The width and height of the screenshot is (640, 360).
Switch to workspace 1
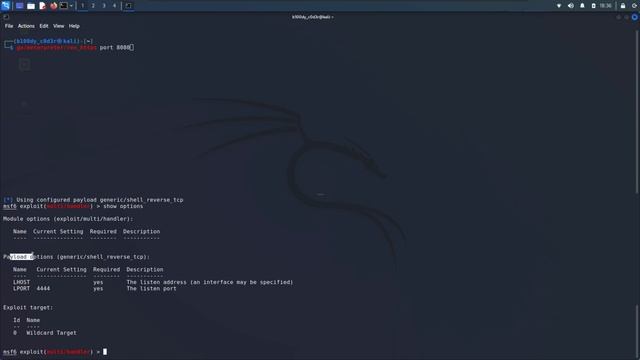click(82, 6)
